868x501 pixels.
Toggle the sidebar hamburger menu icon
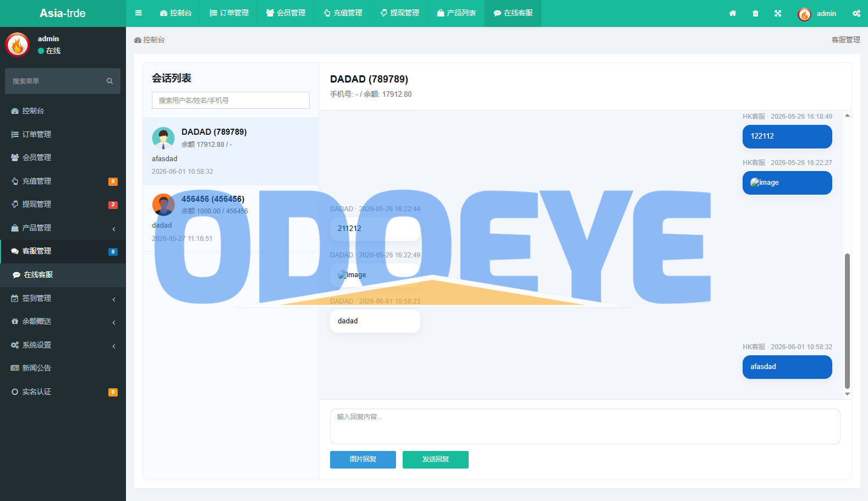point(139,13)
